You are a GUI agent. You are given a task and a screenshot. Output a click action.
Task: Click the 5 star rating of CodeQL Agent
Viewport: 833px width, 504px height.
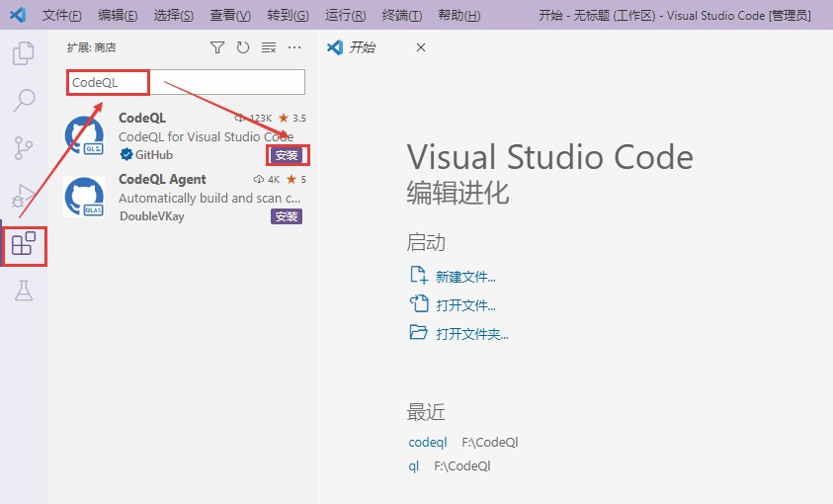click(296, 179)
